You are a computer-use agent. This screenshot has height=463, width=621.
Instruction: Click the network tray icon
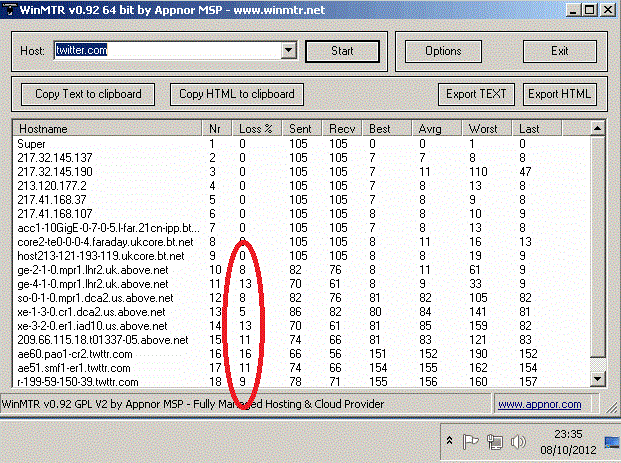[x=494, y=442]
